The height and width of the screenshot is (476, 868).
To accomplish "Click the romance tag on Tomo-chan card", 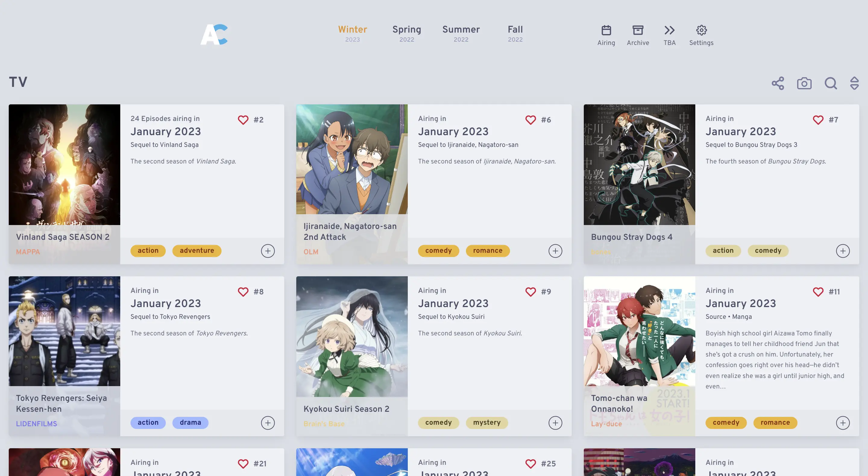I will coord(775,423).
